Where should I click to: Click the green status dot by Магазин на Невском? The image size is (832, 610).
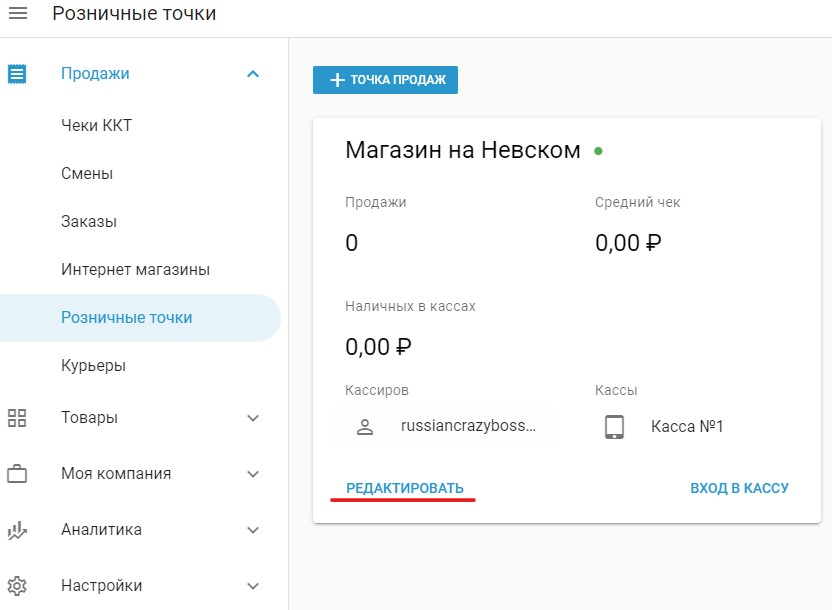coord(598,151)
